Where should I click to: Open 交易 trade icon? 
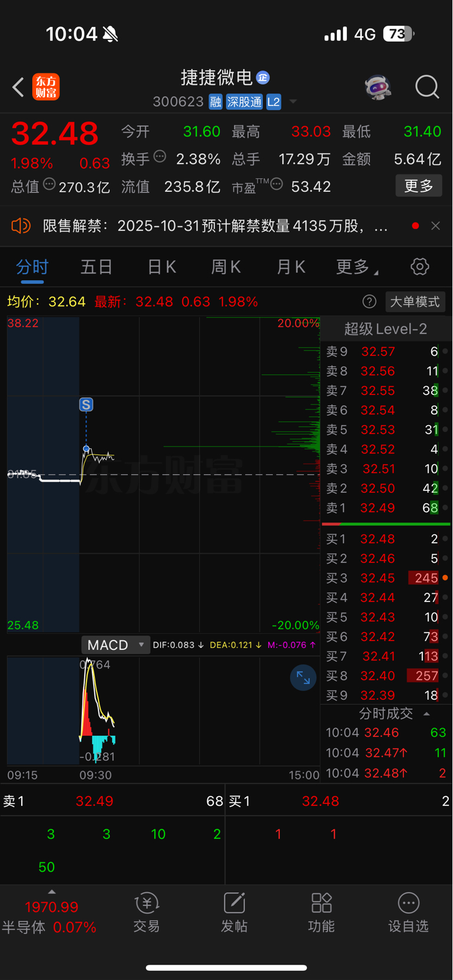[147, 912]
